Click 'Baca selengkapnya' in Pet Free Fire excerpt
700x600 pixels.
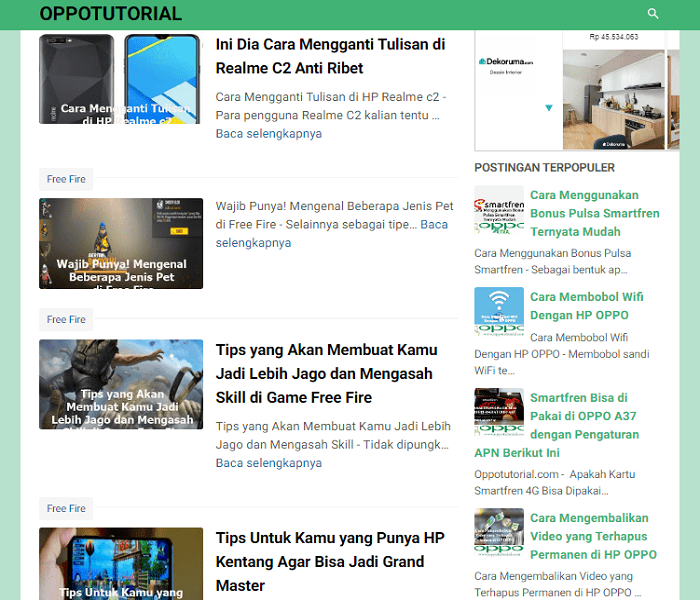[332, 233]
